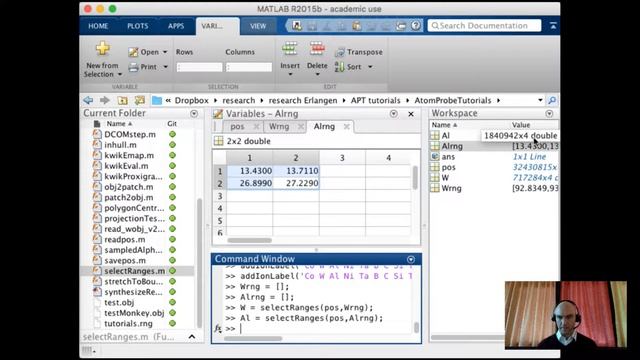Expand the Sort dropdown arrow
This screenshot has width=640, height=360.
(370, 67)
